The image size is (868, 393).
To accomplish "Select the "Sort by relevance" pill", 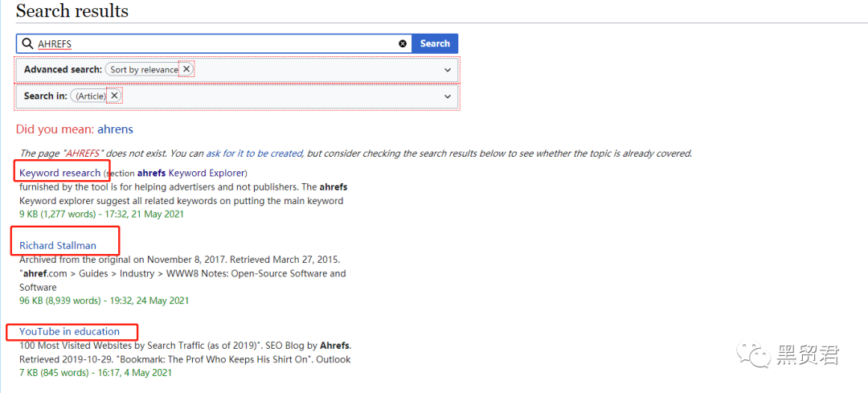I will tap(143, 70).
